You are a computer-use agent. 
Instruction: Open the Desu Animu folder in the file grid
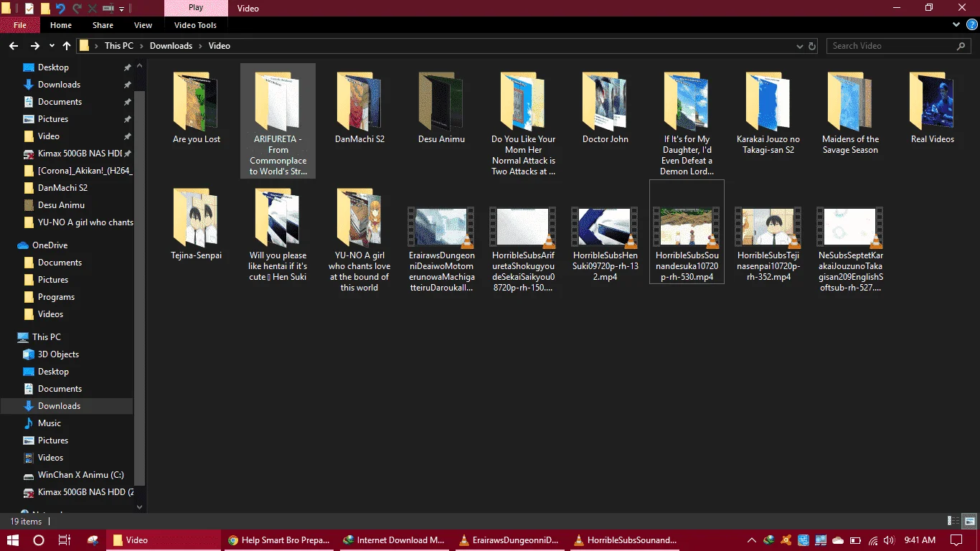(x=442, y=108)
